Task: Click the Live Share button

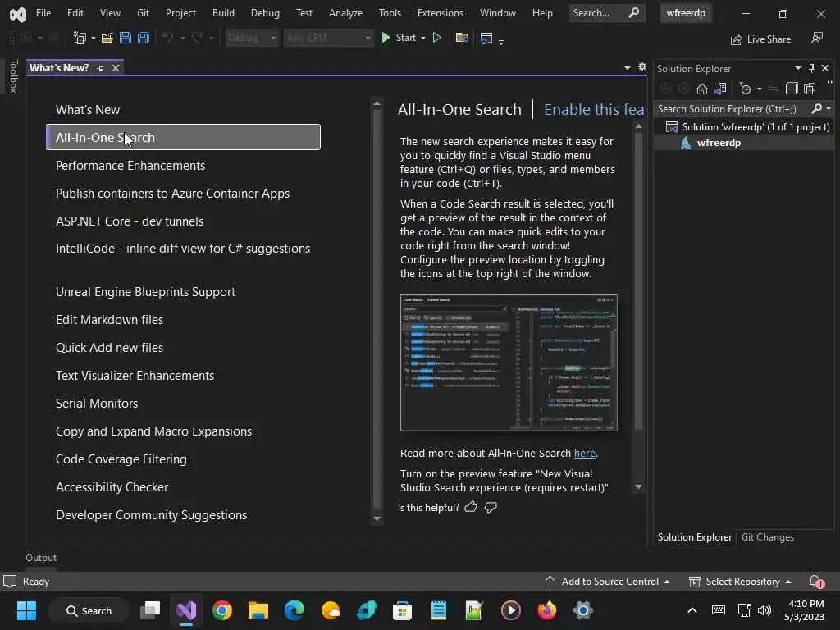Action: coord(760,39)
